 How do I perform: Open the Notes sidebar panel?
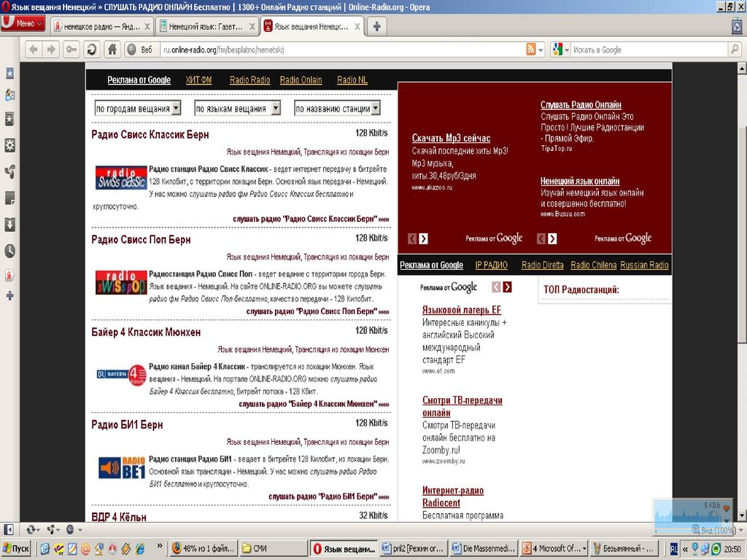click(x=9, y=198)
